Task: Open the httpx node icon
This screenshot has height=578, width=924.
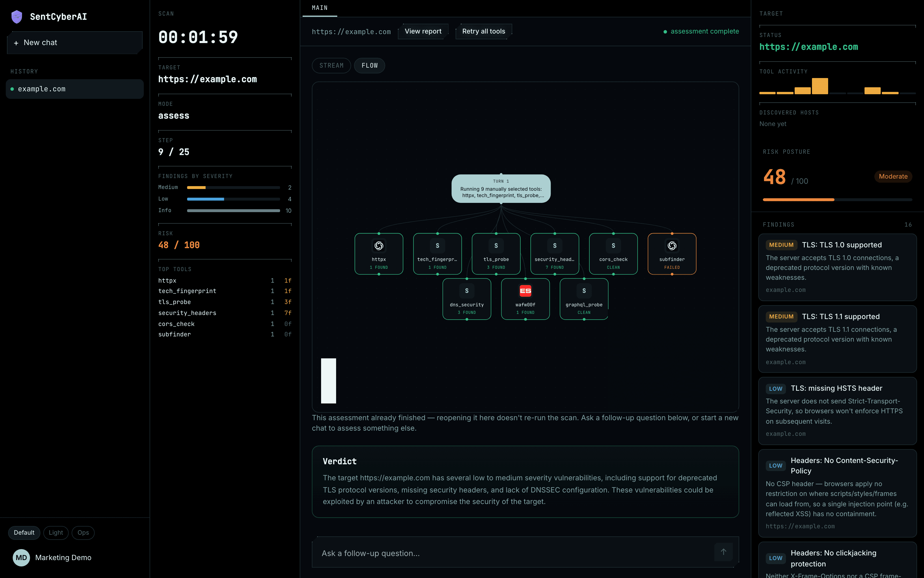Action: (379, 245)
